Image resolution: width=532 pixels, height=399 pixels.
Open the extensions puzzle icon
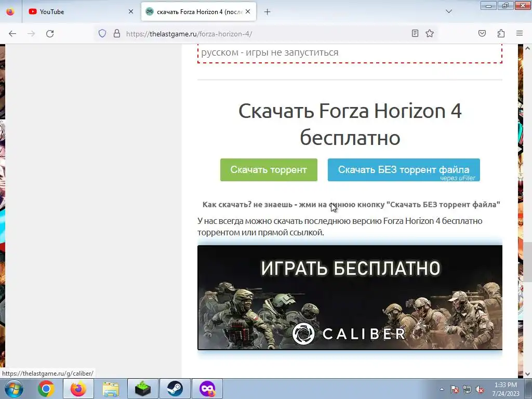tap(501, 33)
